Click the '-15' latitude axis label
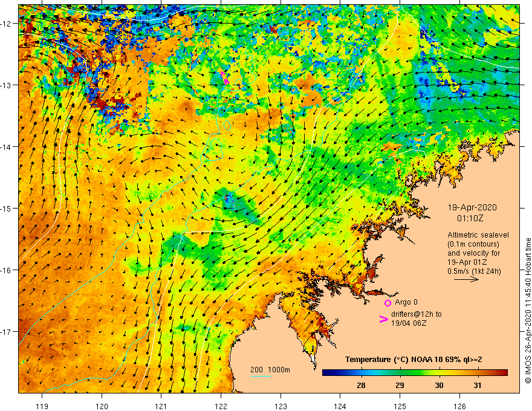This screenshot has width=532, height=411. click(x=6, y=208)
